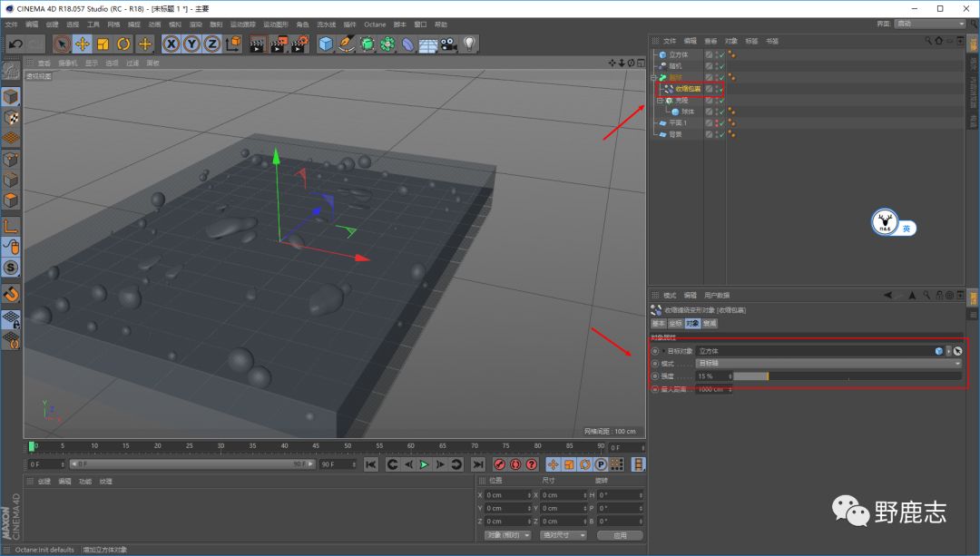Adjust the 强度 slider bar
Image resolution: width=980 pixels, height=556 pixels.
click(x=846, y=376)
